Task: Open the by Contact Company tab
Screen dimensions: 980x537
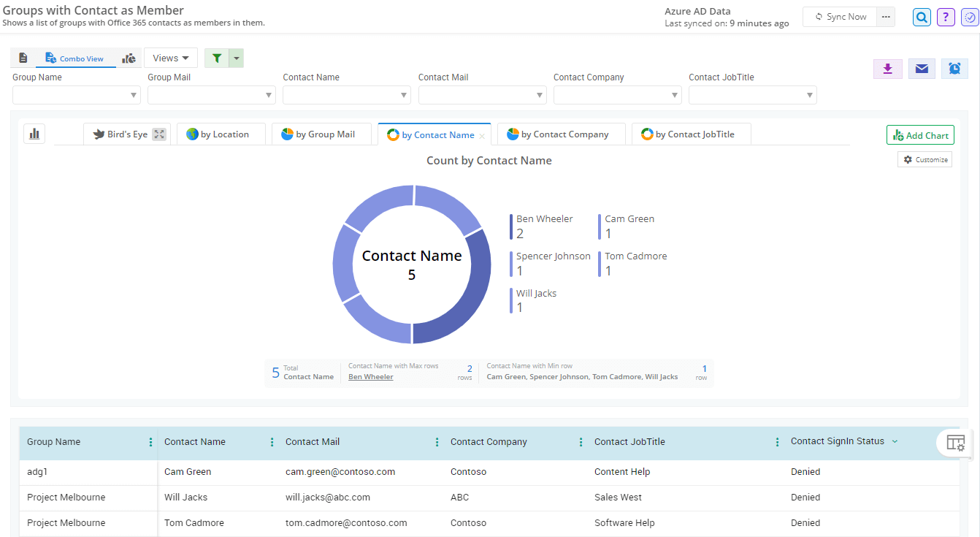Action: [x=561, y=134]
